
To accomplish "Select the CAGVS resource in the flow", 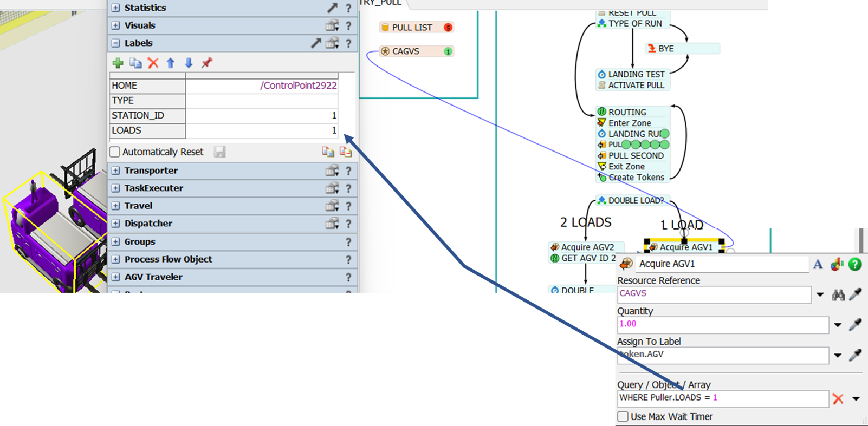I will (x=416, y=51).
